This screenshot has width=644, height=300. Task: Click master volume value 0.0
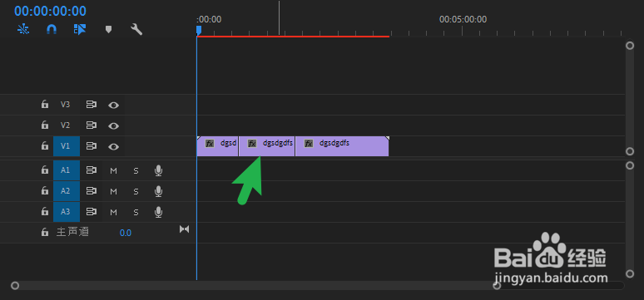[126, 233]
